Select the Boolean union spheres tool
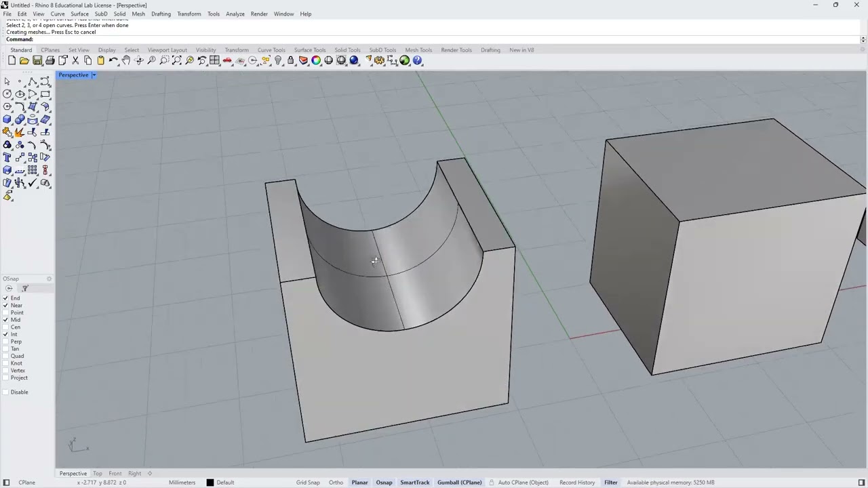 [x=20, y=119]
